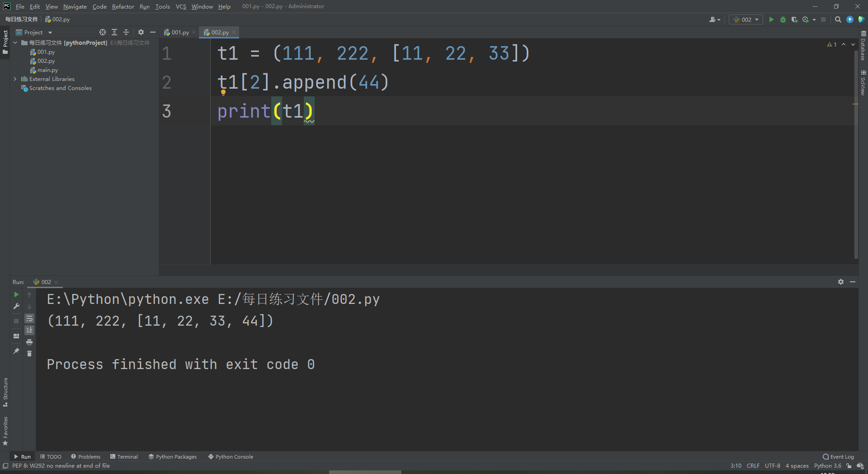Open Search Everywhere with the magnifier icon
This screenshot has height=474, width=868.
pyautogui.click(x=838, y=19)
